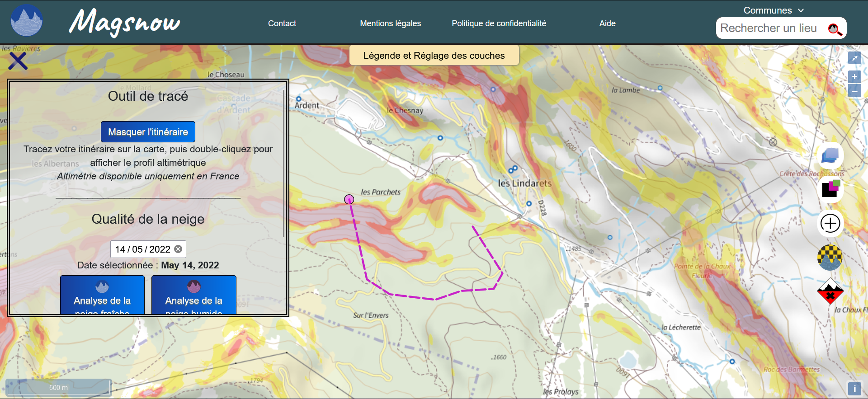Viewport: 868px width, 399px height.
Task: Open the Aide menu item
Action: (x=608, y=23)
